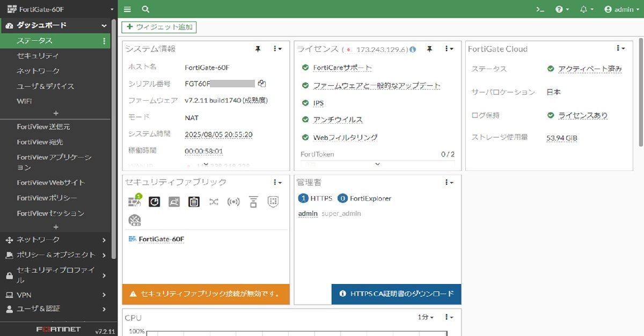Open 管理者 widget options menu
The width and height of the screenshot is (644, 336).
[449, 182]
